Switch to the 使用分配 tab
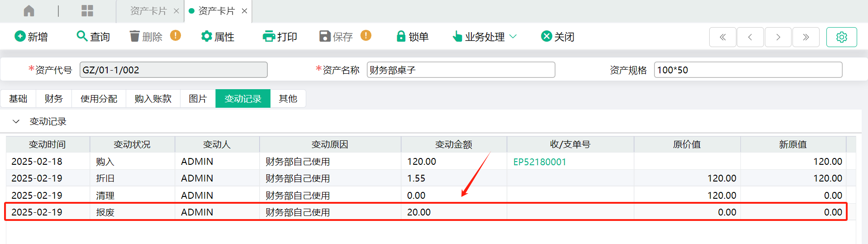 point(99,99)
